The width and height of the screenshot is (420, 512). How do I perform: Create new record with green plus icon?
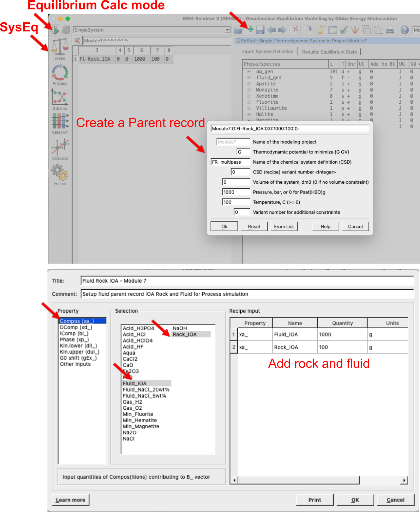250,30
